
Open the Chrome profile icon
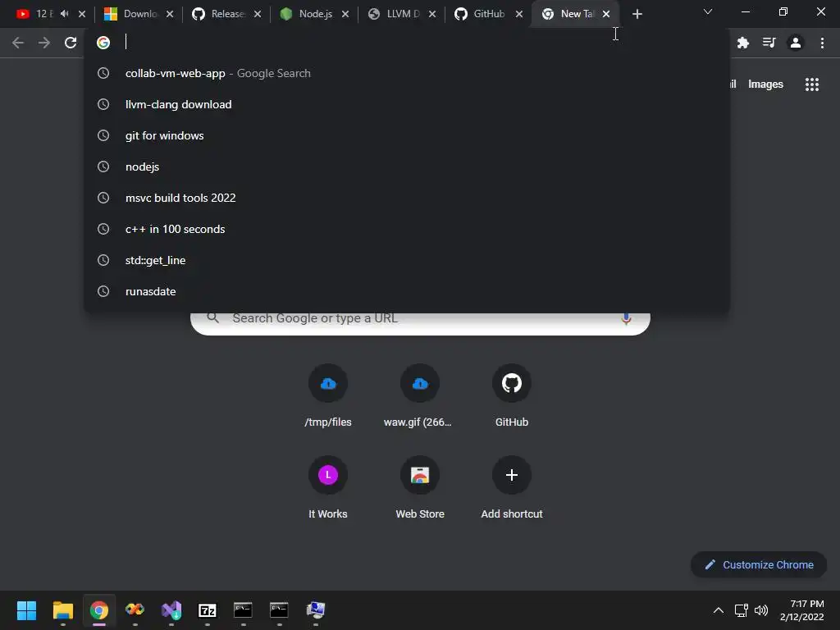coord(796,43)
